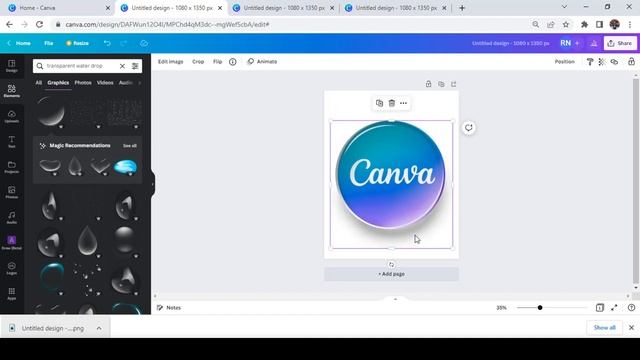640x360 pixels.
Task: Click Show all downloads
Action: click(x=604, y=328)
